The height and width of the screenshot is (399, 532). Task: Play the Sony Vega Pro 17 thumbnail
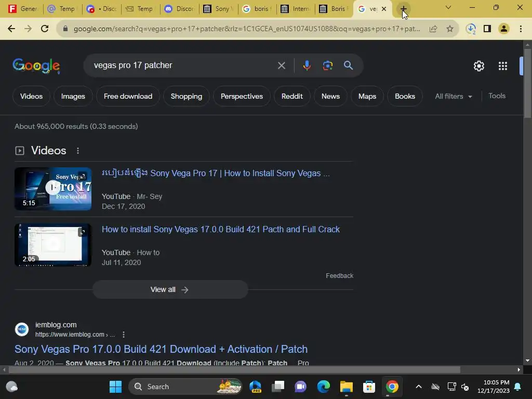coord(53,189)
